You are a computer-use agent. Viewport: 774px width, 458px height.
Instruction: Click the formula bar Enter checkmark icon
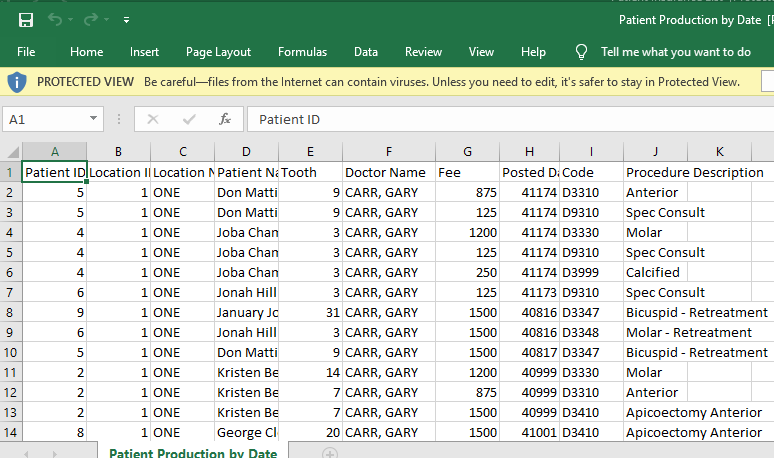tap(189, 119)
